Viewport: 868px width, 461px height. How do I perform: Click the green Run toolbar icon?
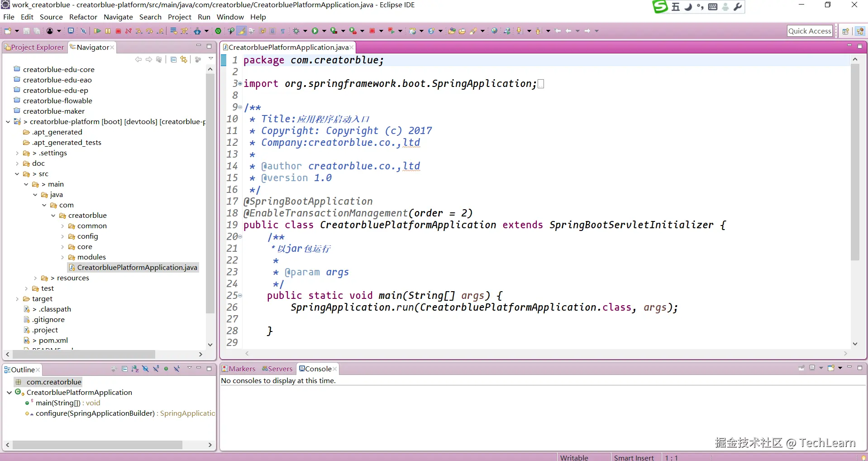[315, 31]
